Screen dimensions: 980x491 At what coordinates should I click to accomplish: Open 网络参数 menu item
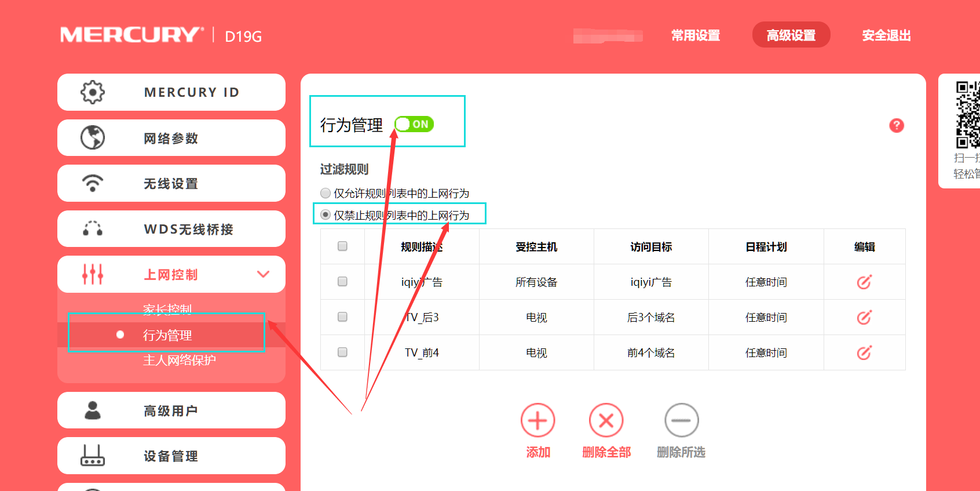171,138
